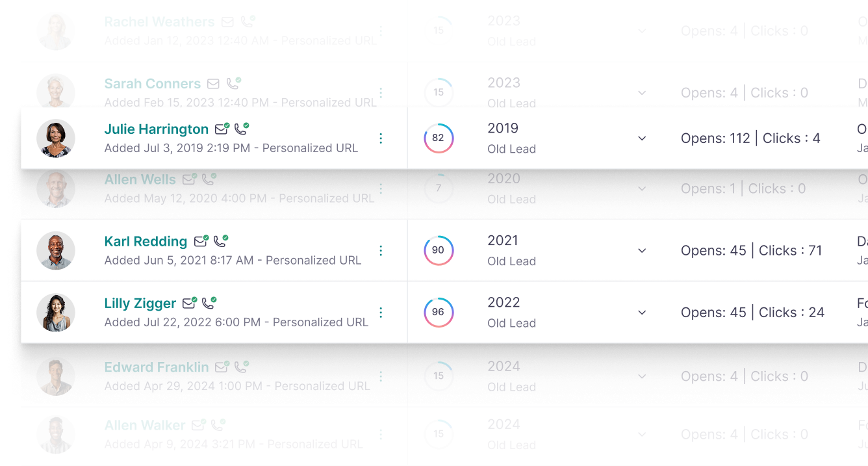The height and width of the screenshot is (466, 868).
Task: Click Julie Harrington's score ring showing 82
Action: (439, 138)
